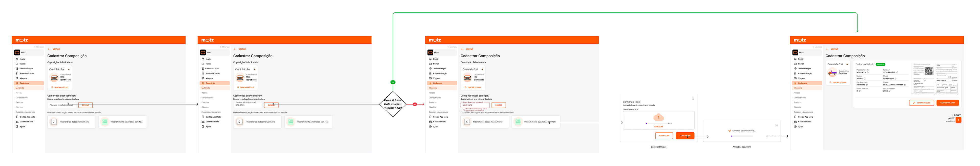The width and height of the screenshot is (980, 166).
Task: Close the Caminhão Toco upload dialog
Action: (693, 99)
